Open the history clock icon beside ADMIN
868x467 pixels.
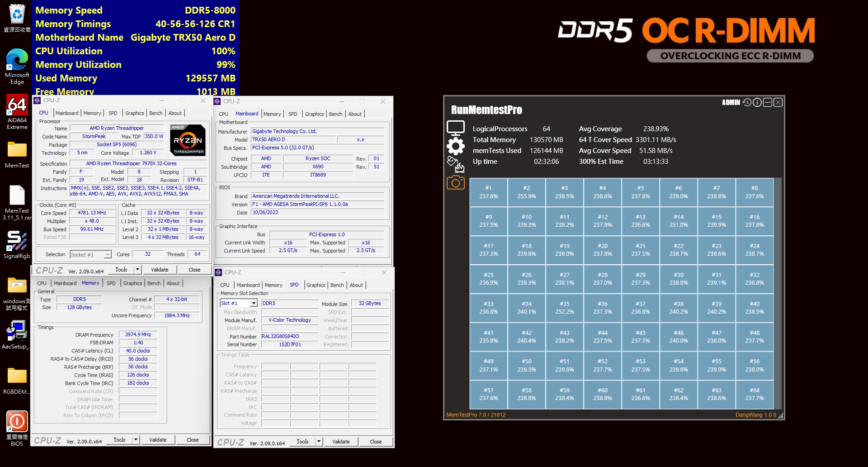747,103
